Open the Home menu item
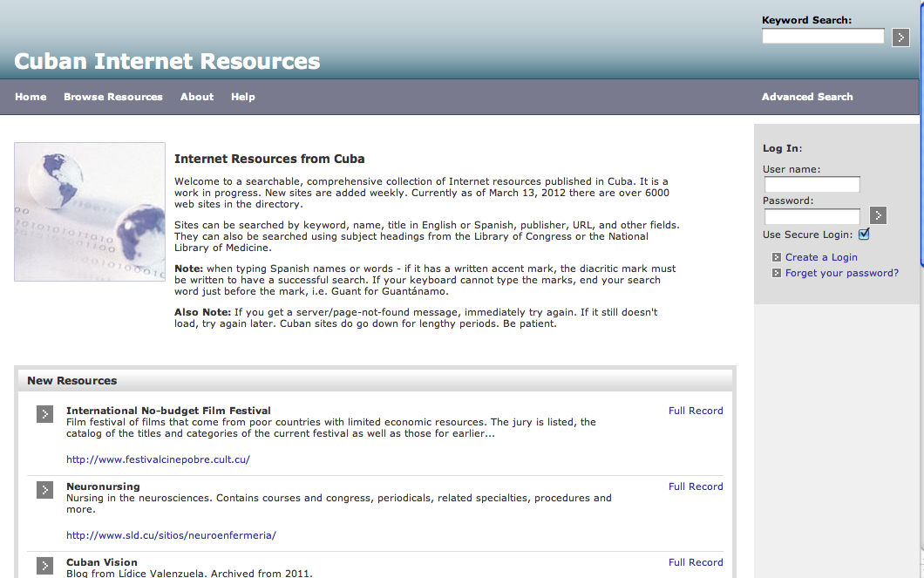 31,97
